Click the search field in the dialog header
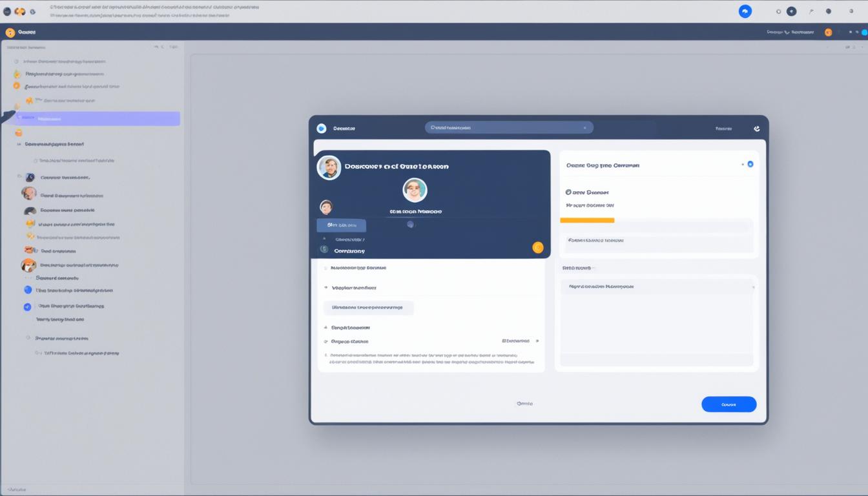The image size is (868, 496). pyautogui.click(x=508, y=128)
